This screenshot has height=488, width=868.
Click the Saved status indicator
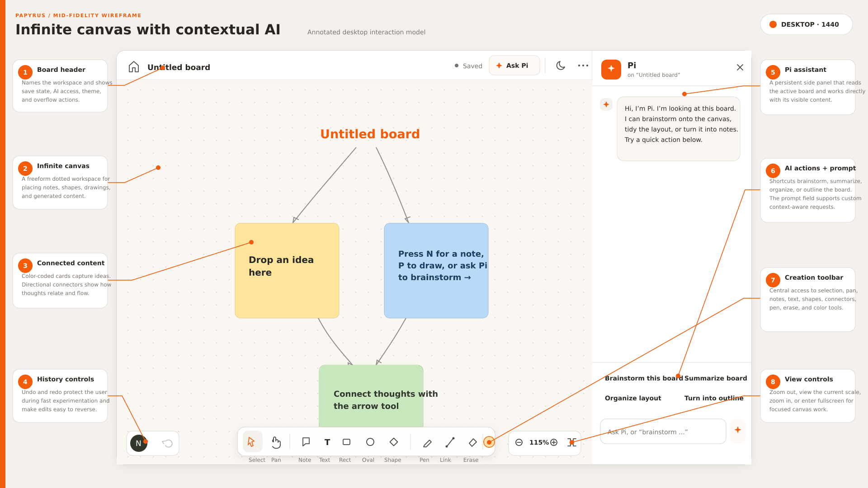pyautogui.click(x=468, y=66)
